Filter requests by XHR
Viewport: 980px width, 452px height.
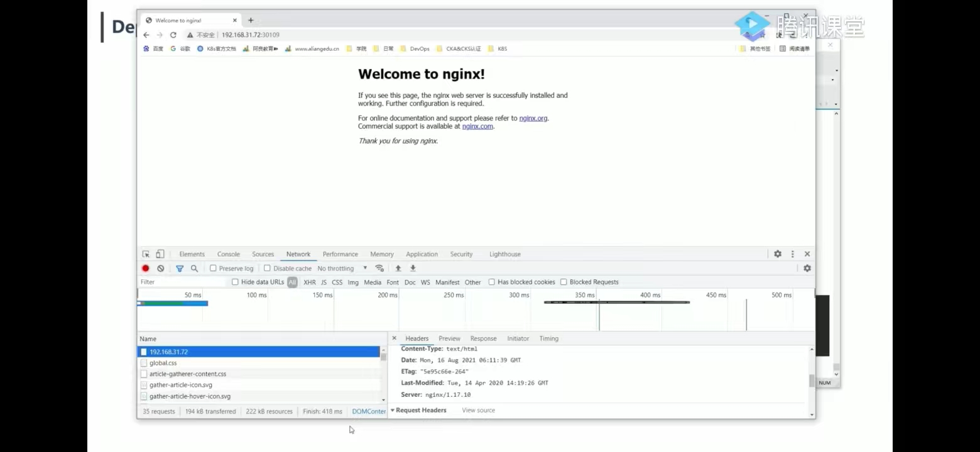click(310, 282)
